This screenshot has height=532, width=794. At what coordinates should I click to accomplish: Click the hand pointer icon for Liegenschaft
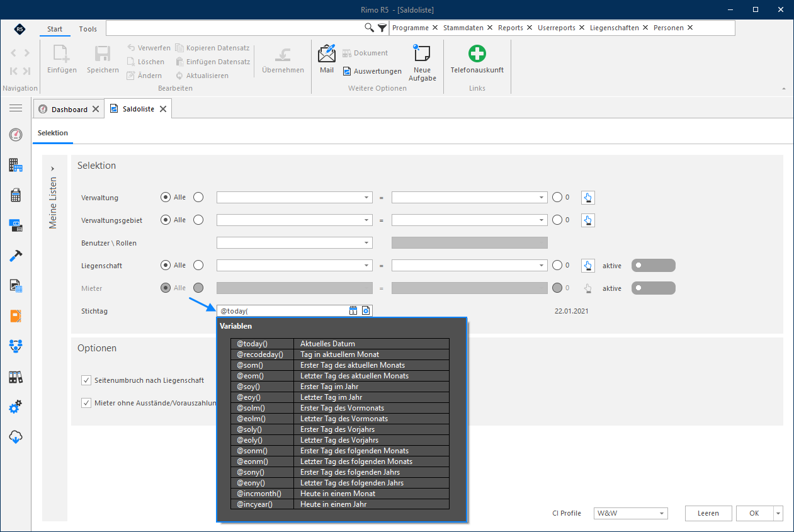(x=587, y=266)
